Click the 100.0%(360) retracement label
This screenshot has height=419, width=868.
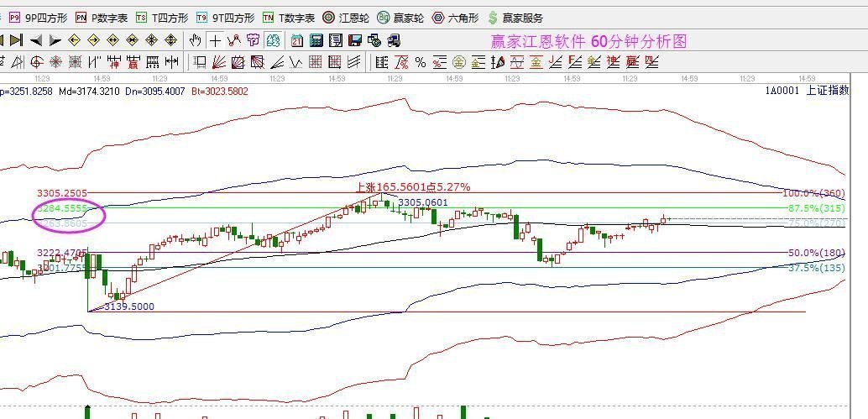tap(813, 193)
